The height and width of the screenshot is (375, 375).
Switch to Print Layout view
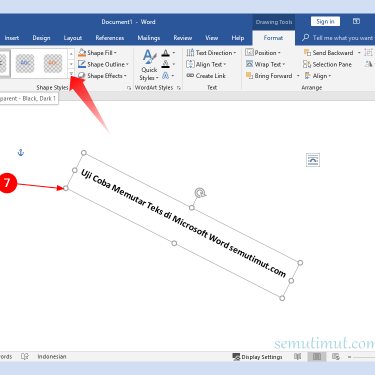(x=317, y=357)
